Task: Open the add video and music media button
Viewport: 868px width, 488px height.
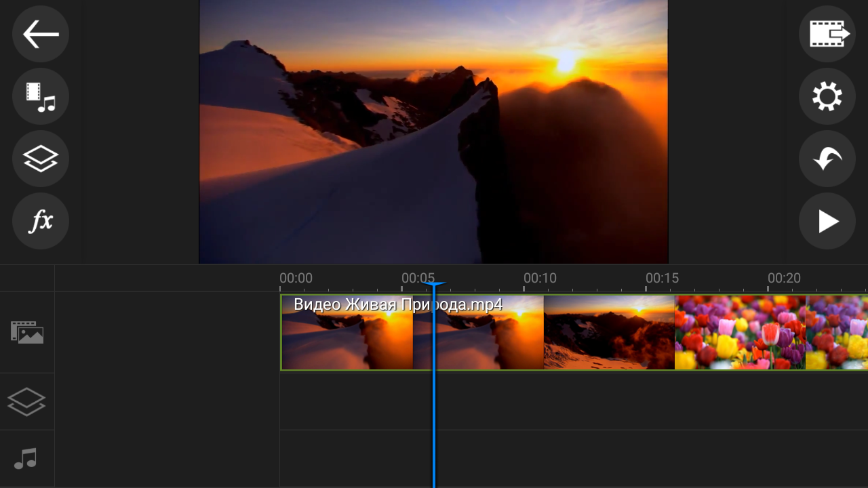Action: 41,96
